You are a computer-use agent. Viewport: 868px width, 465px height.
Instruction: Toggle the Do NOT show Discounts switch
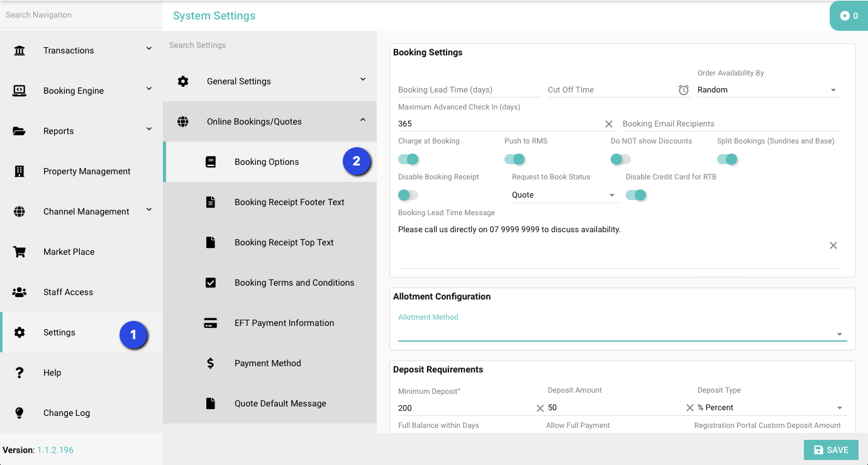point(620,159)
